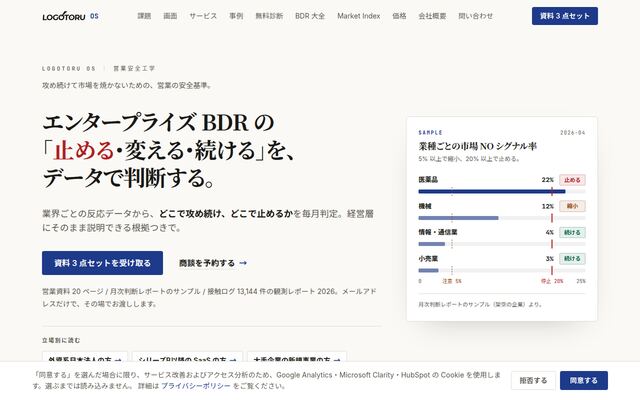Open the 課題 nav item
This screenshot has width=640, height=400.
(144, 16)
